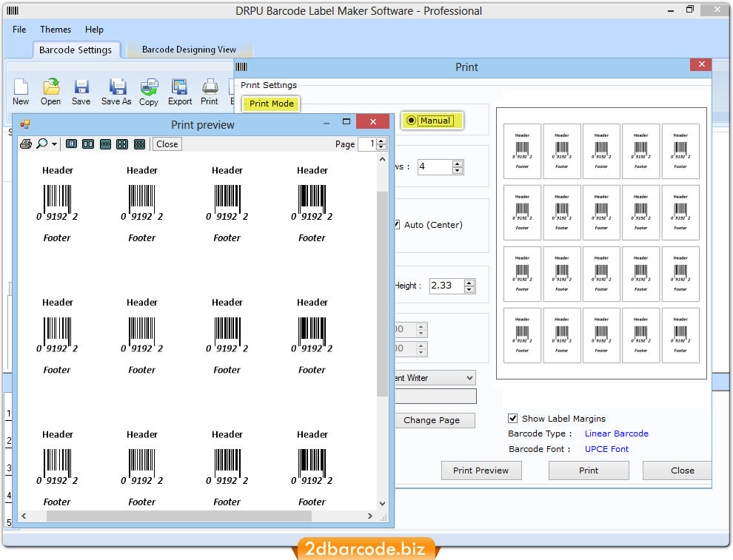Minimize the Print preview window
Image resolution: width=733 pixels, height=560 pixels.
click(x=327, y=123)
